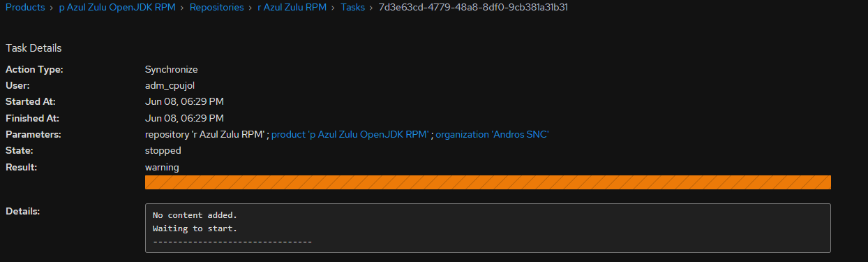Click inside the Details output box
The height and width of the screenshot is (262, 868).
pyautogui.click(x=488, y=228)
